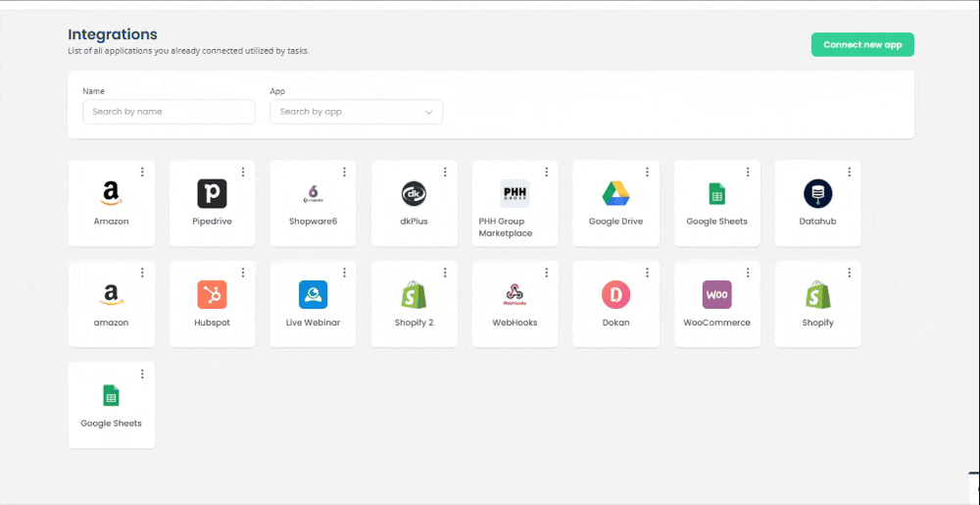Select the Datahub database icon
Viewport: 980px width, 505px height.
(817, 194)
